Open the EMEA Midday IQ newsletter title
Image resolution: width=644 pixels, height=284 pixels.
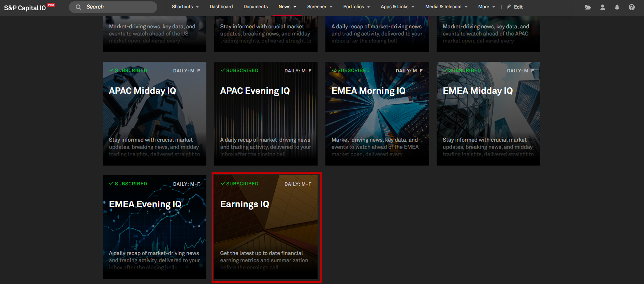point(478,91)
